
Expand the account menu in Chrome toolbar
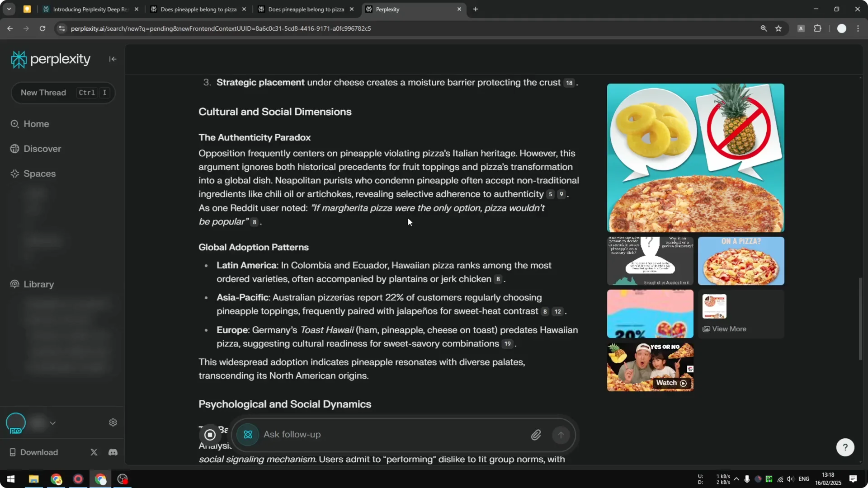pos(842,28)
